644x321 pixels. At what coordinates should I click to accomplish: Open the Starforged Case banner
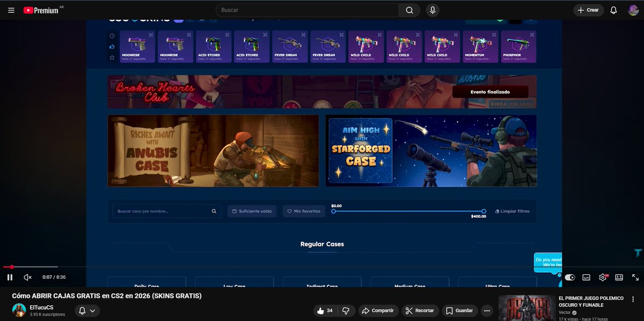431,151
